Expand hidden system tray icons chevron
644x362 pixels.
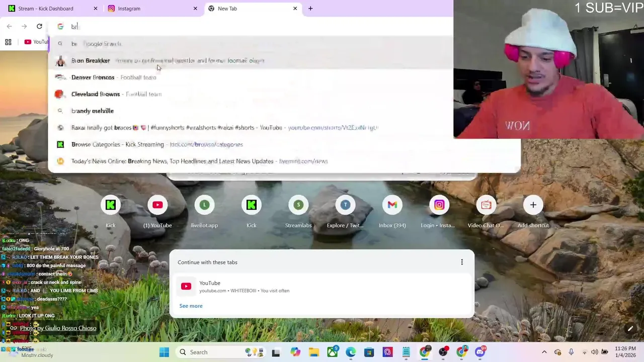pyautogui.click(x=544, y=352)
